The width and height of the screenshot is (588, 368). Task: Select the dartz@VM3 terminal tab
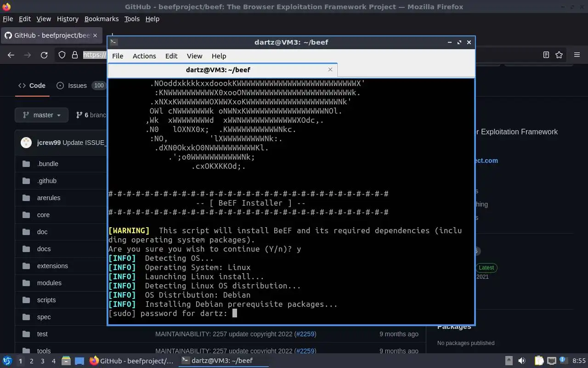coord(222,69)
